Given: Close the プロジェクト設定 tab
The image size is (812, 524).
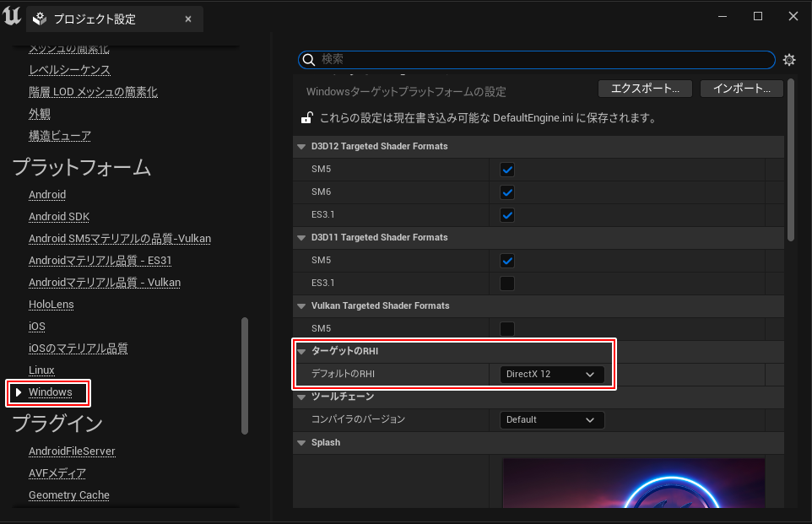Looking at the screenshot, I should coord(187,19).
